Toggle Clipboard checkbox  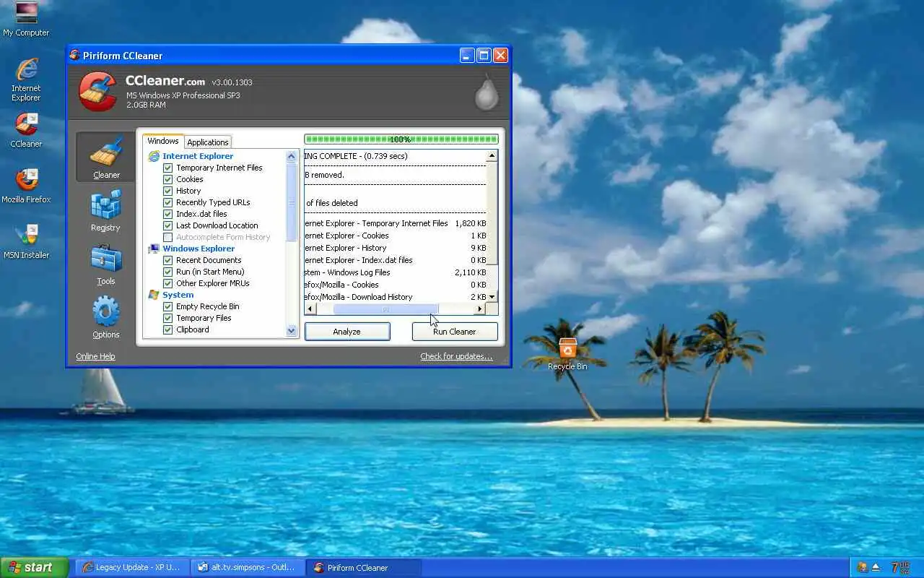pyautogui.click(x=167, y=329)
